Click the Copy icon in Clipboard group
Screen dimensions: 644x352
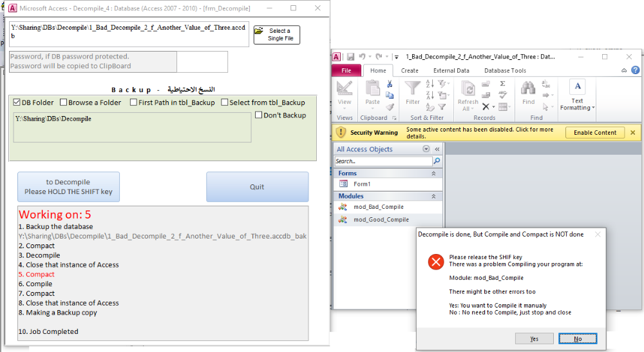pyautogui.click(x=390, y=95)
